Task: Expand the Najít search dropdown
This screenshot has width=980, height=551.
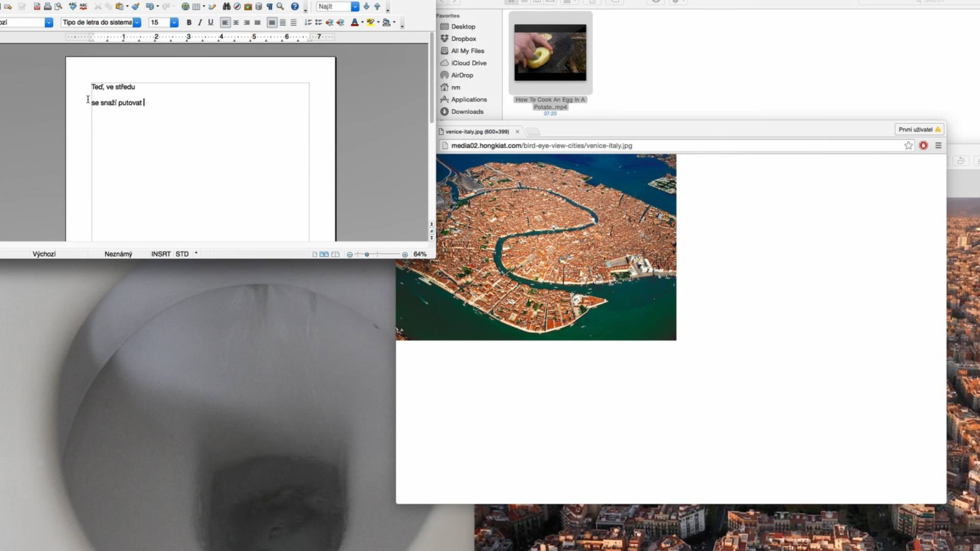Action: (355, 7)
